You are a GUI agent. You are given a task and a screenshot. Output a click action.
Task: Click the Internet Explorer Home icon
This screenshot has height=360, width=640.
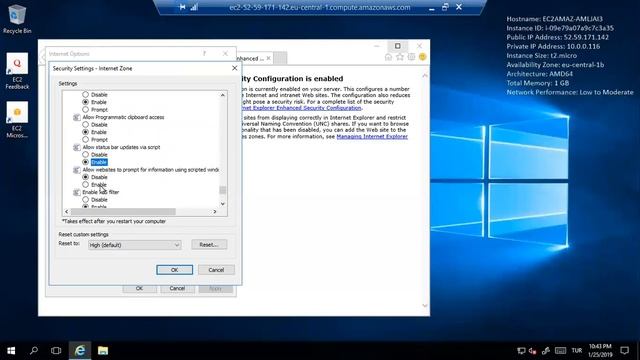[388, 57]
